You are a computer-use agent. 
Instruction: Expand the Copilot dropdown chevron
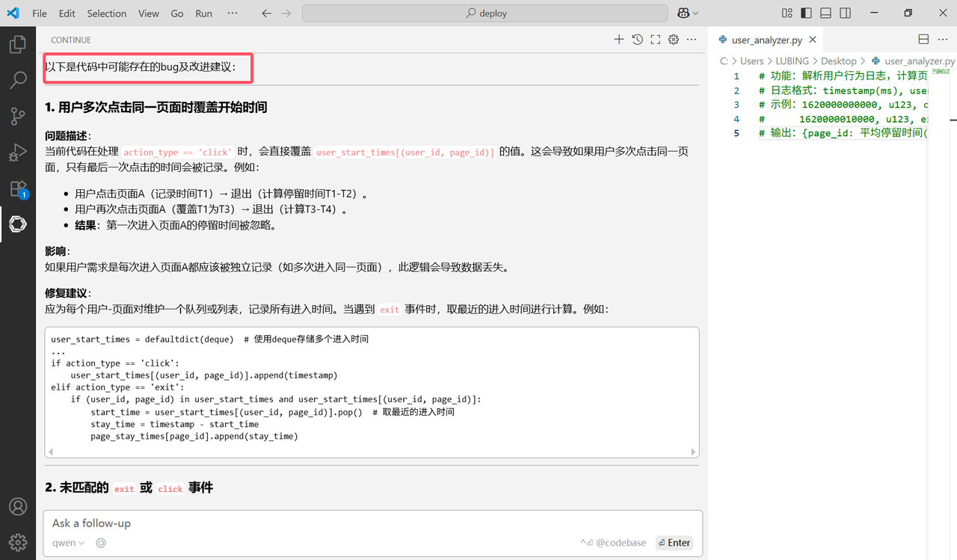pos(696,13)
